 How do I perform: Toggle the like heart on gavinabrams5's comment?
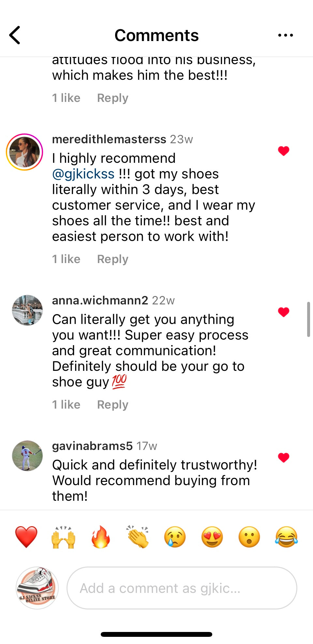(x=284, y=457)
